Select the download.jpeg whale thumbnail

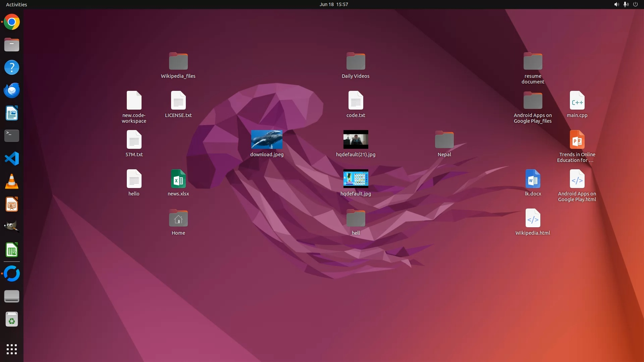(267, 139)
